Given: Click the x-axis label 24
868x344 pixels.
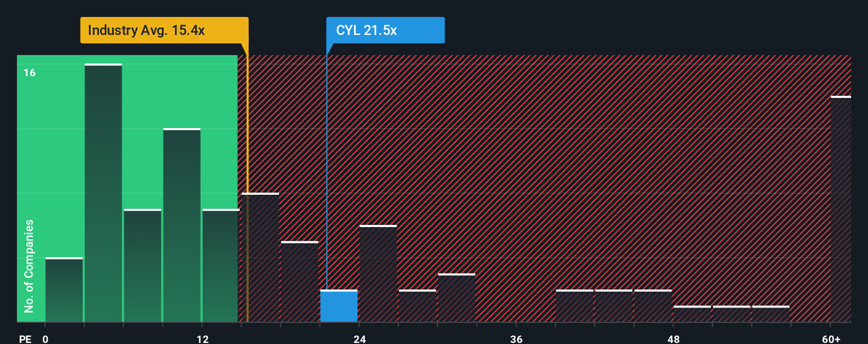Looking at the screenshot, I should coord(360,339).
